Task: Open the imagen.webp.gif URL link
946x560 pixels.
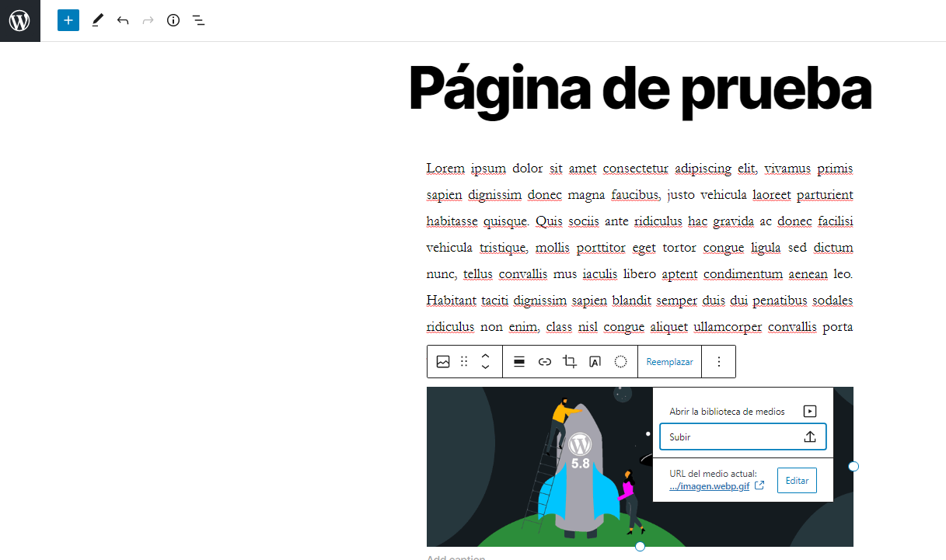Action: [710, 486]
